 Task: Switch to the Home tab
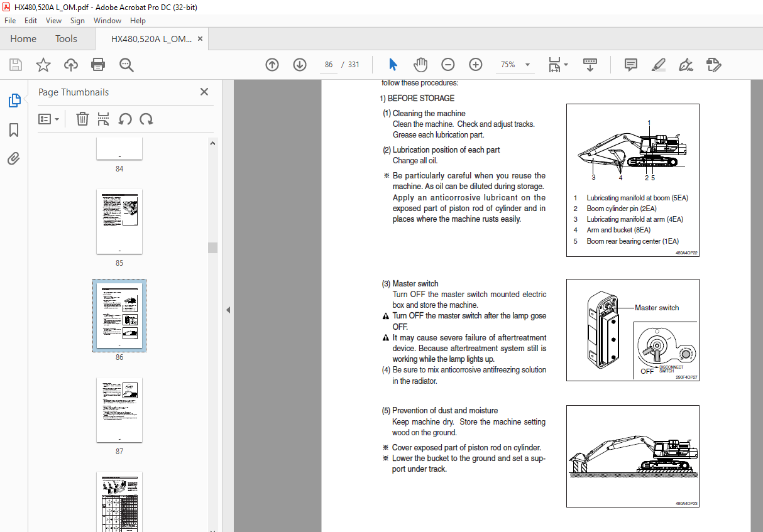coord(23,39)
